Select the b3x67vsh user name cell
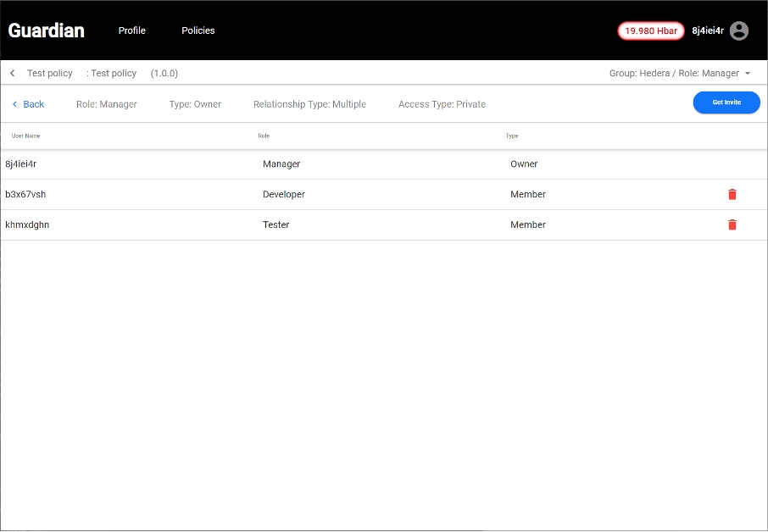The width and height of the screenshot is (768, 532). (x=25, y=195)
